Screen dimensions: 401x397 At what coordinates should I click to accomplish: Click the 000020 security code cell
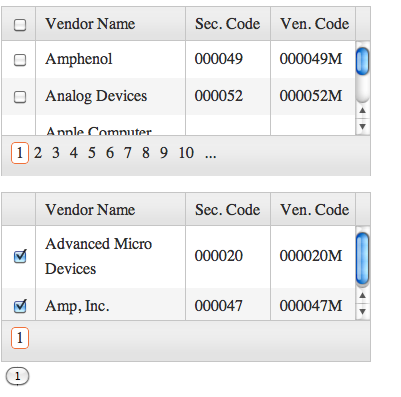point(228,257)
